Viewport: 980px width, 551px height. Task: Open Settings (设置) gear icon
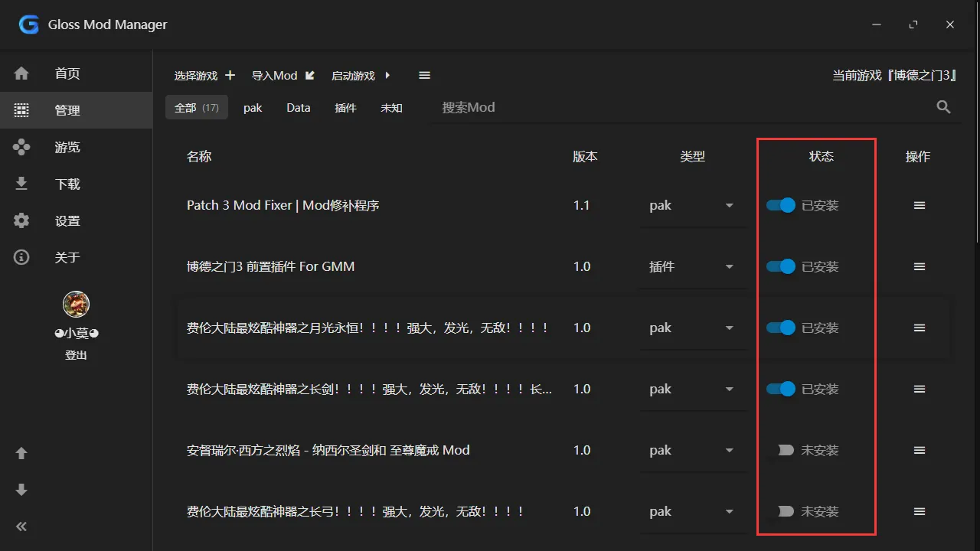tap(21, 220)
